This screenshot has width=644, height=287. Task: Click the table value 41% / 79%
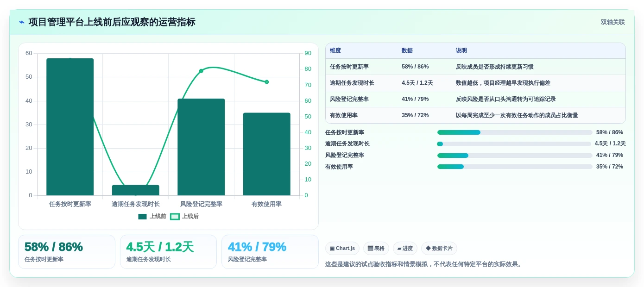point(415,99)
